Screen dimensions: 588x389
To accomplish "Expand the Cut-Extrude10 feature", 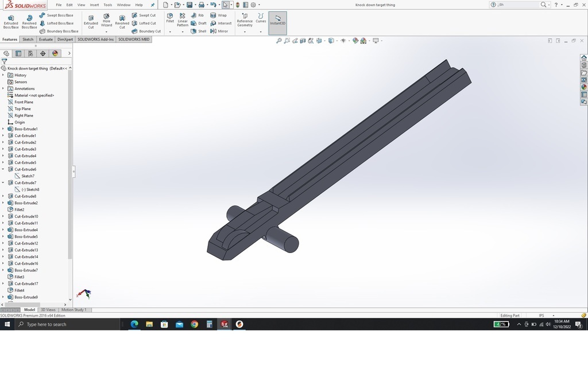I will click(x=3, y=217).
